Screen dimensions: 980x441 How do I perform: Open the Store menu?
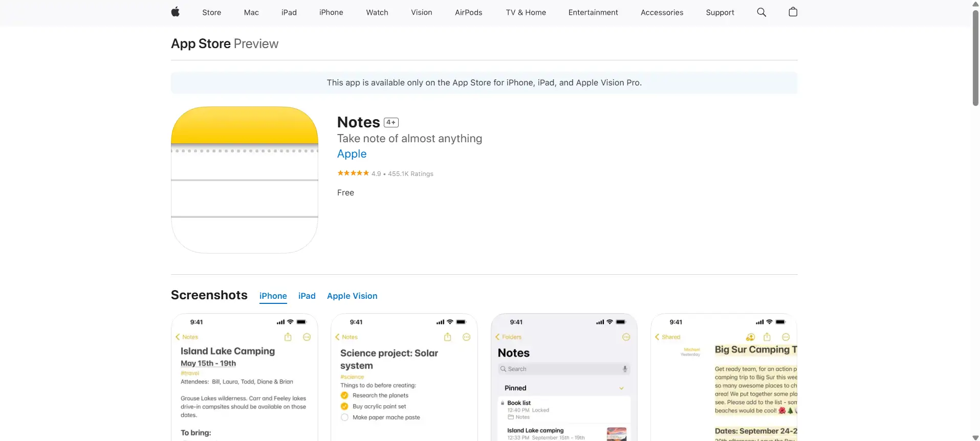211,12
